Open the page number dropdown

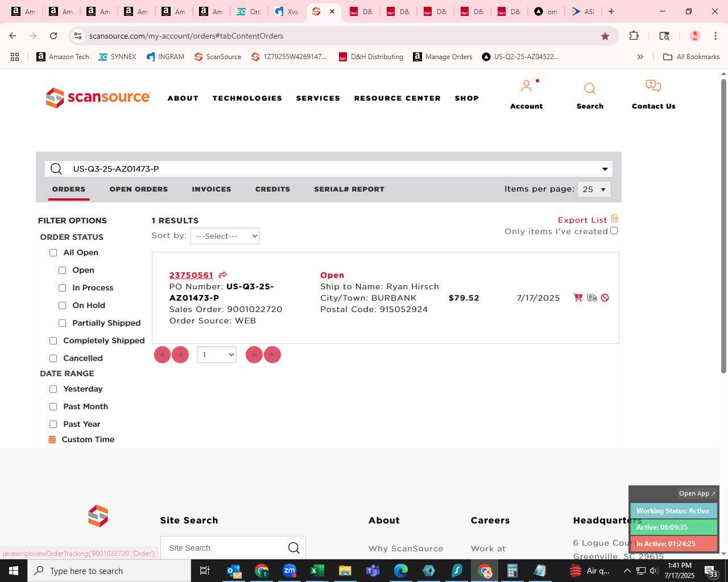tap(217, 355)
